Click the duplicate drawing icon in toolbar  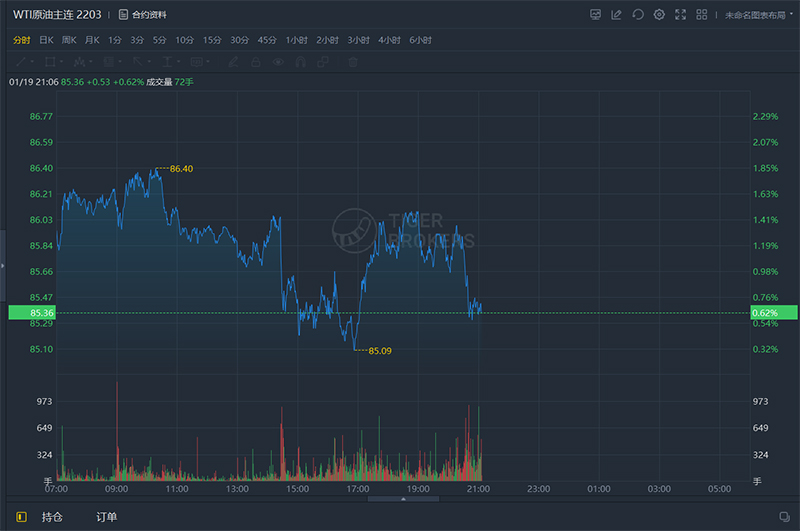pyautogui.click(x=323, y=62)
